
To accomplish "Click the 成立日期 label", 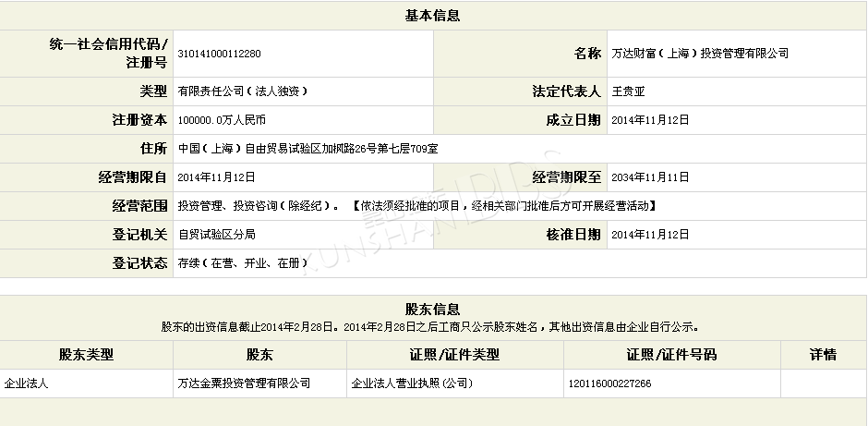I will [x=573, y=120].
